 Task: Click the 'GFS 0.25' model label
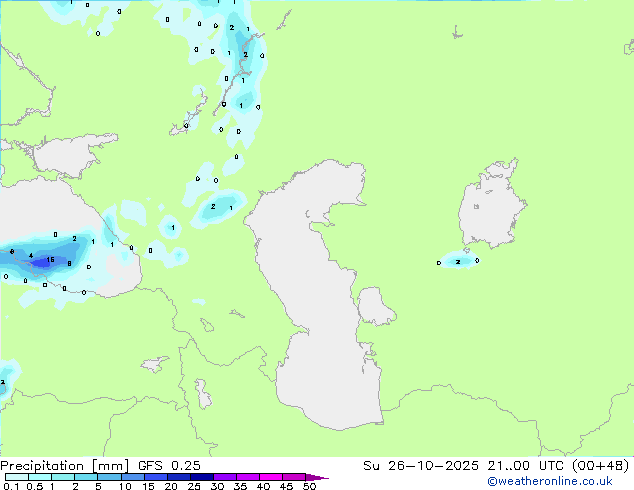(x=169, y=466)
